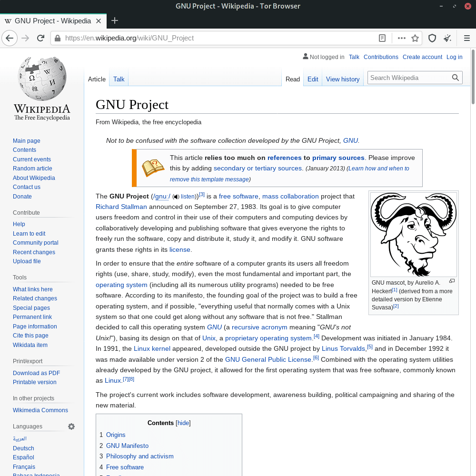Click the primary sources link
476x476 pixels.
coord(338,158)
